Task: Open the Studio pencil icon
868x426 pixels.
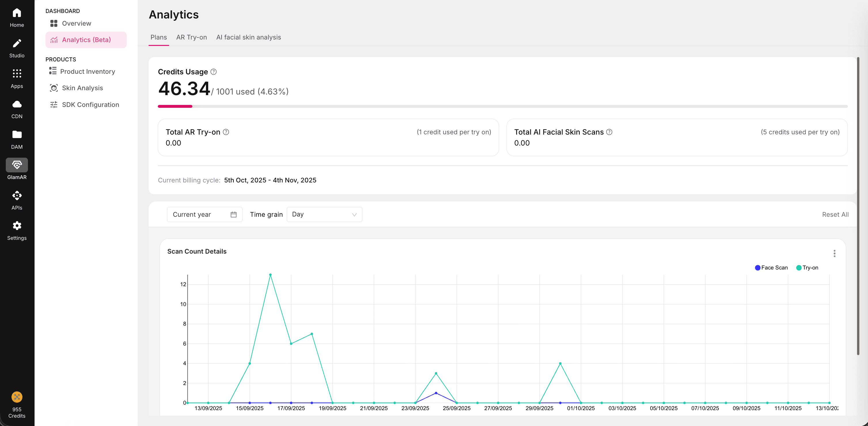Action: (17, 44)
